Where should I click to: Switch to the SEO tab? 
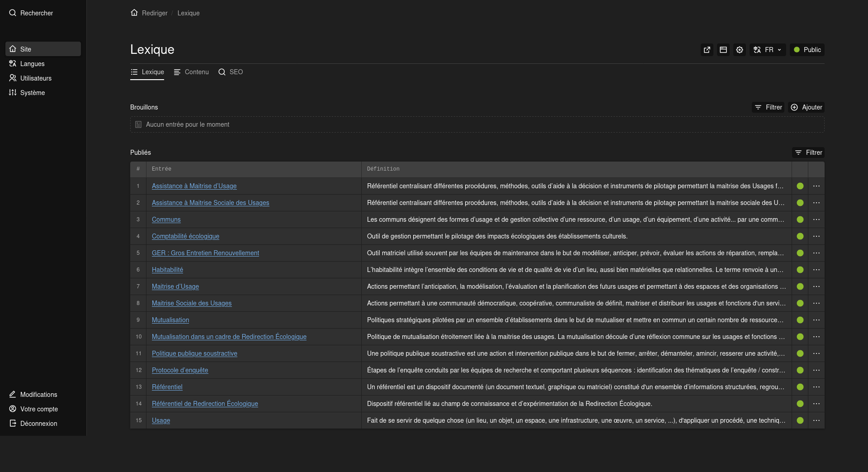click(231, 72)
